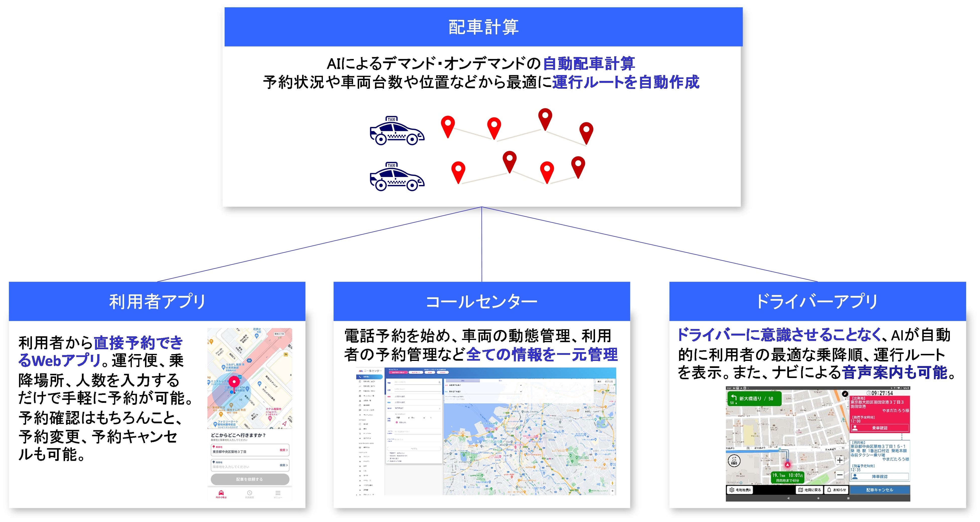Click the grey 配車を依頼する button

click(250, 479)
